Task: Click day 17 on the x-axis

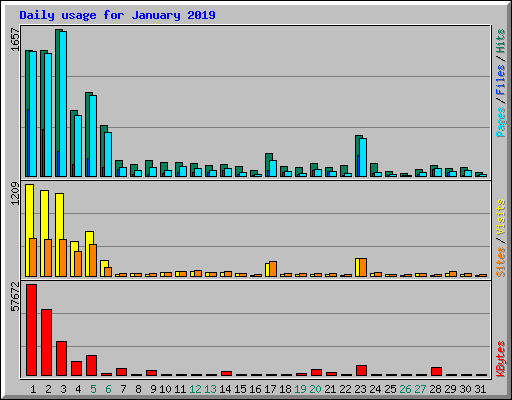Action: point(270,389)
